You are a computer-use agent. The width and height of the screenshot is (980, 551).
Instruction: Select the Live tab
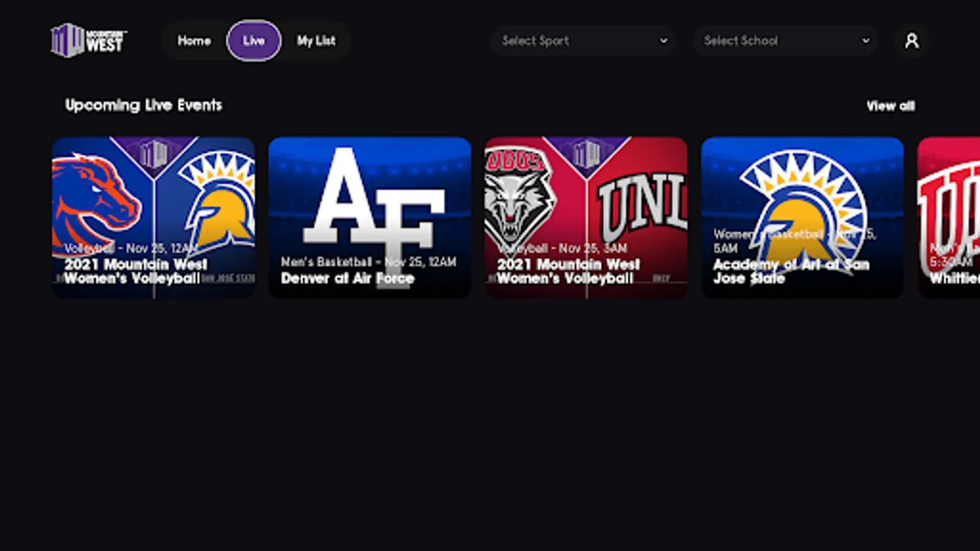coord(254,41)
